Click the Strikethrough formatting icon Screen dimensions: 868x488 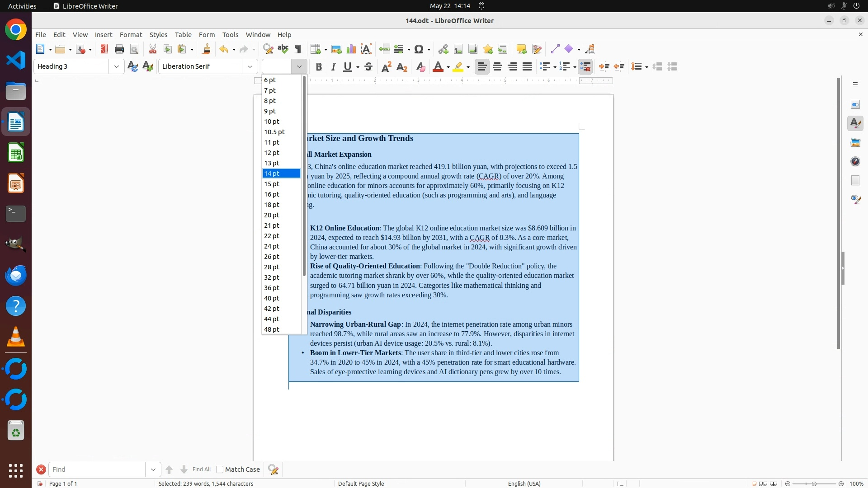click(368, 67)
